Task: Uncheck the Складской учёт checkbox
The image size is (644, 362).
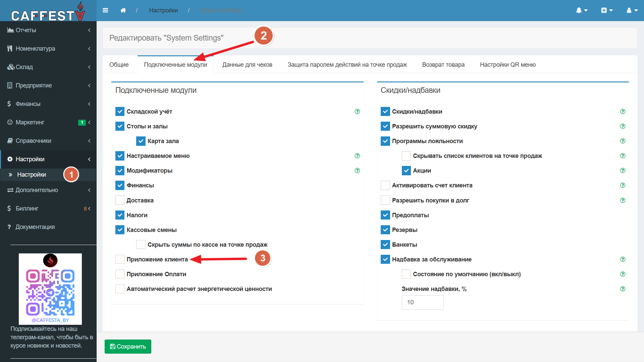Action: click(x=120, y=112)
